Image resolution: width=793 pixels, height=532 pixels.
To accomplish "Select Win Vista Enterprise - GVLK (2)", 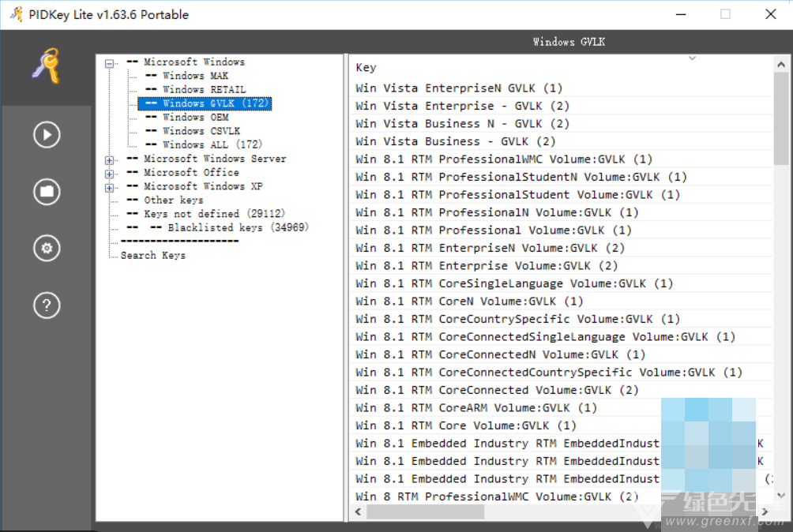I will click(x=562, y=106).
